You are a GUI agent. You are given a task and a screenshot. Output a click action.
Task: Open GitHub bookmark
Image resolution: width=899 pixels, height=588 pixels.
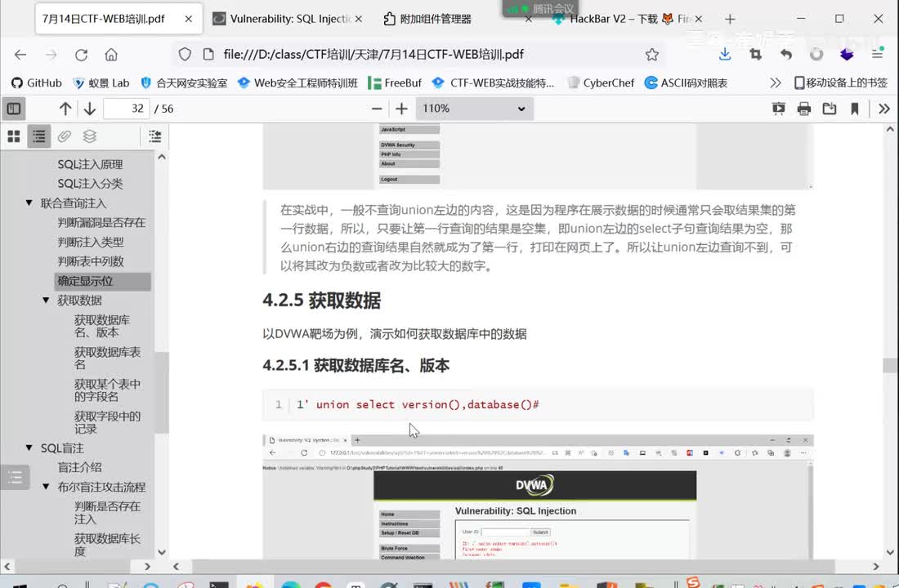pyautogui.click(x=37, y=83)
